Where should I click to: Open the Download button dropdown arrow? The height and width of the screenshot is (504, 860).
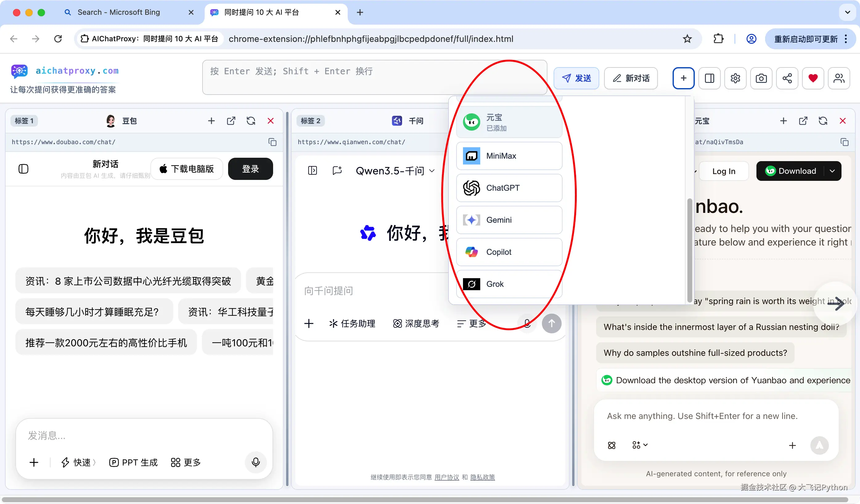[833, 171]
